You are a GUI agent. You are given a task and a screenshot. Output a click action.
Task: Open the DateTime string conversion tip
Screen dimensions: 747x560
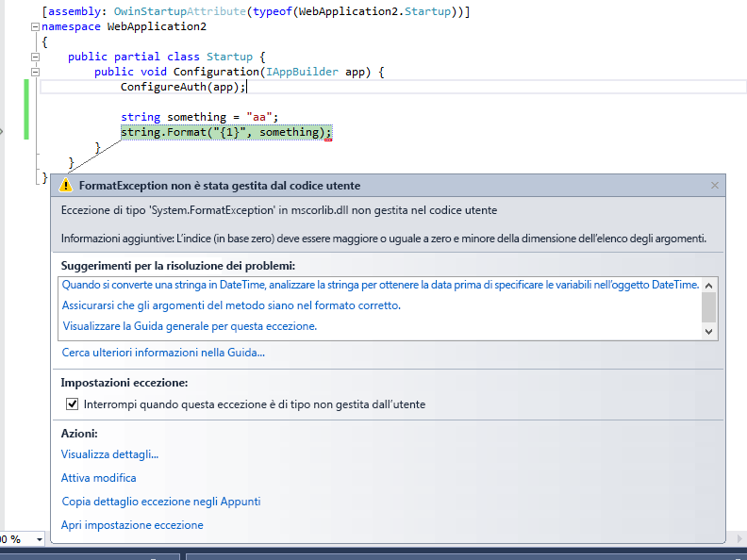(x=377, y=285)
